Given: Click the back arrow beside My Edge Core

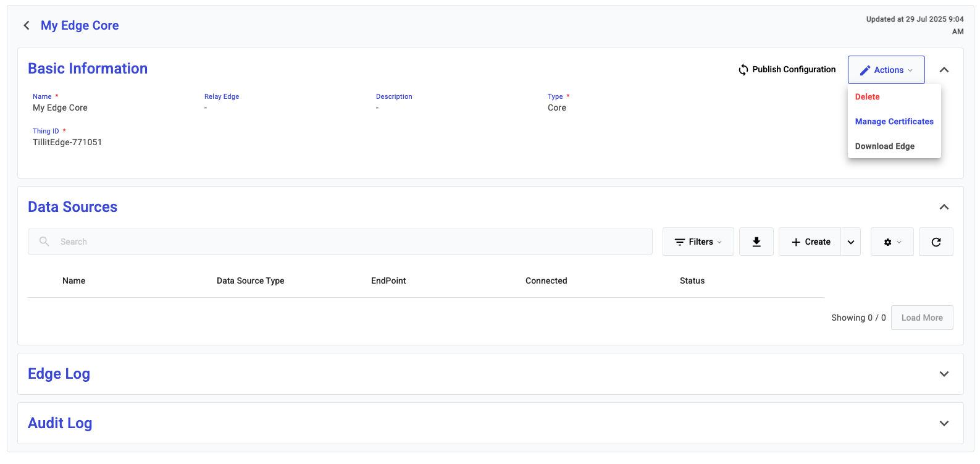Looking at the screenshot, I should [27, 25].
